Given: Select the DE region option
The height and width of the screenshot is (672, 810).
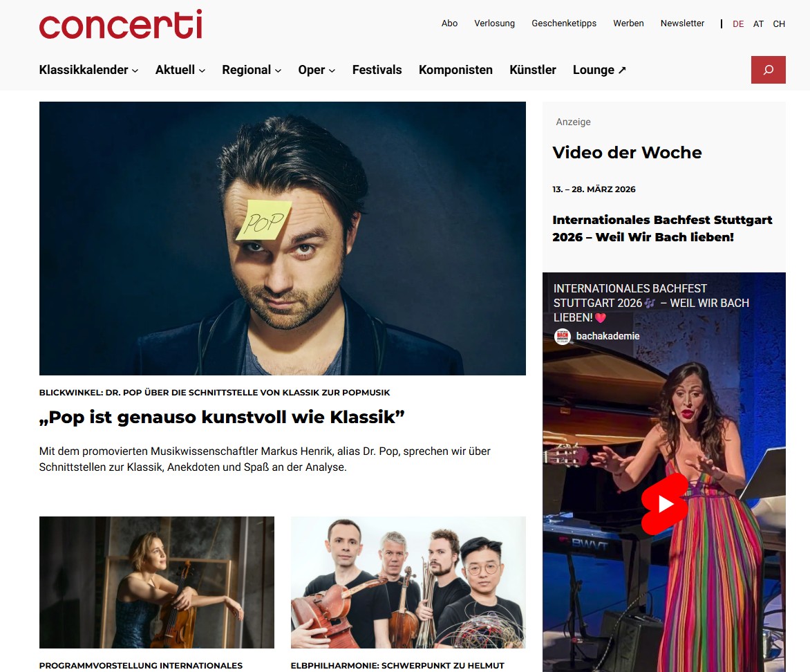Looking at the screenshot, I should coord(738,24).
